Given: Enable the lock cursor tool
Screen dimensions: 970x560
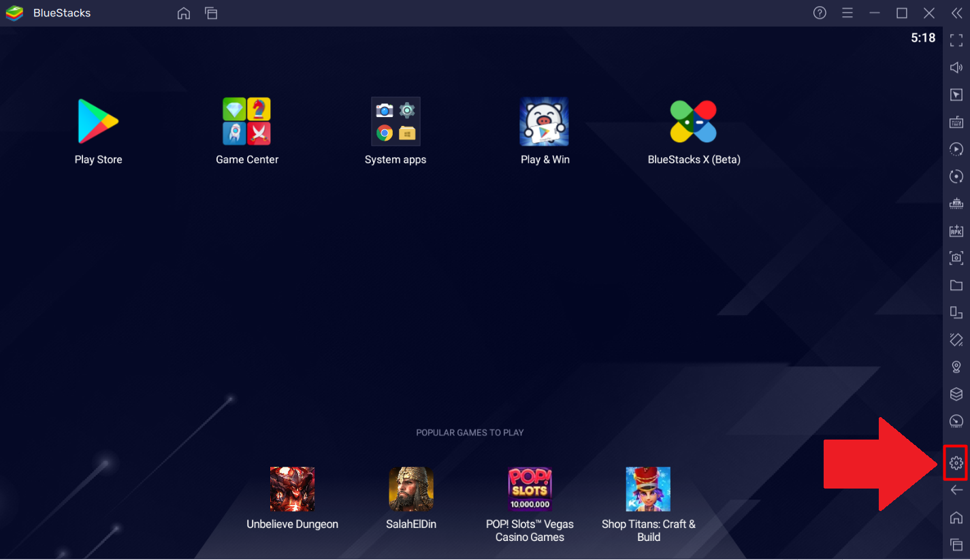Looking at the screenshot, I should click(x=956, y=95).
